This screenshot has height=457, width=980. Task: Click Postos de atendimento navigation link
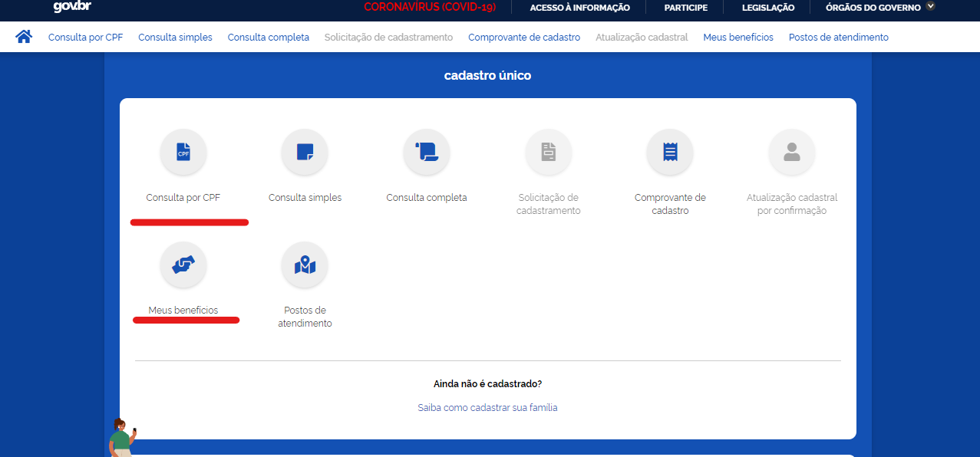[x=838, y=36]
